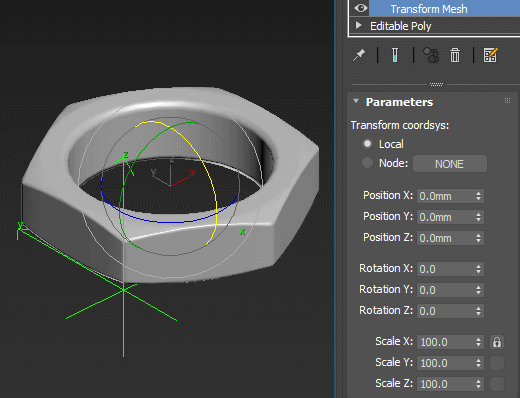Remove modifier using the trash icon
Viewport: 520px width, 398px height.
click(x=455, y=55)
